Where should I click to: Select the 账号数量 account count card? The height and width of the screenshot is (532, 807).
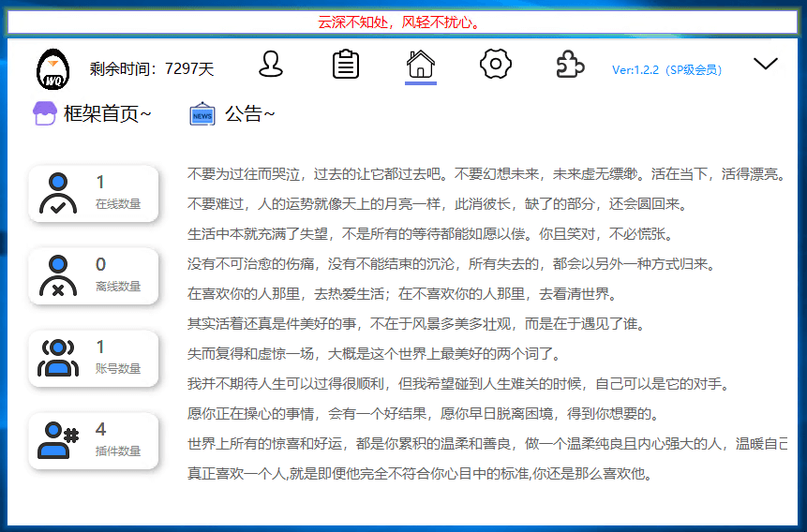[94, 359]
